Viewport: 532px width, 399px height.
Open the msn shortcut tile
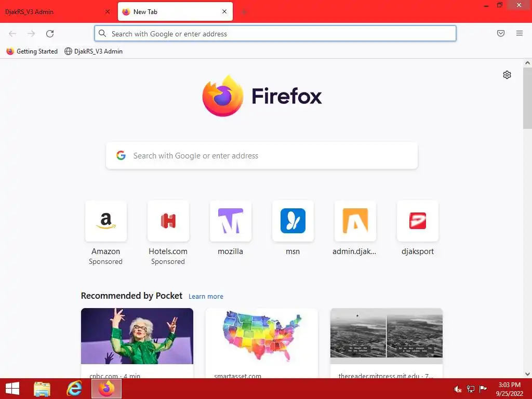tap(293, 221)
